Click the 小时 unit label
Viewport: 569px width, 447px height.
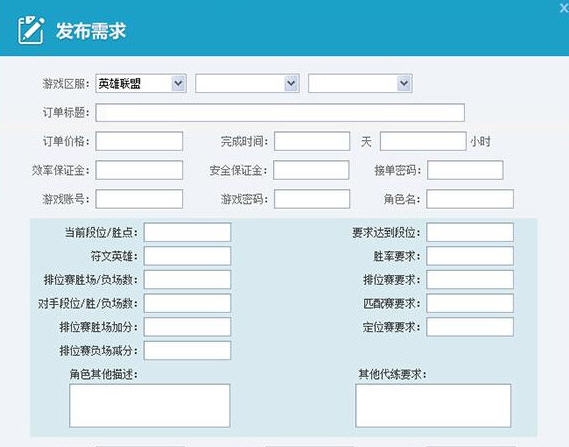[x=480, y=142]
